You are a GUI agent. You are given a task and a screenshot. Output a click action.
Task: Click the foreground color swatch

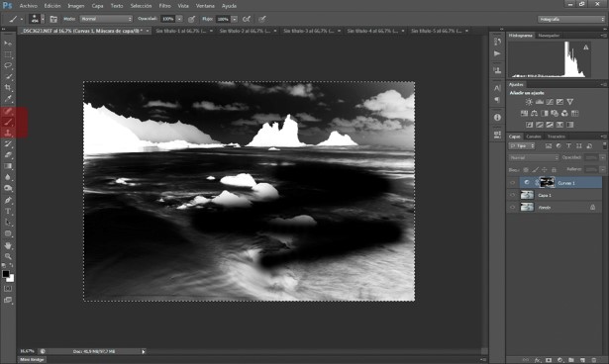(5, 274)
